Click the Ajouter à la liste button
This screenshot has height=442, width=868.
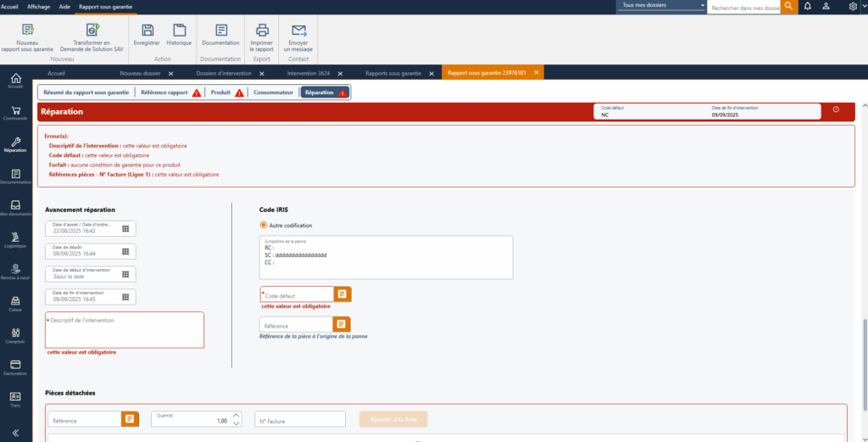click(x=393, y=419)
